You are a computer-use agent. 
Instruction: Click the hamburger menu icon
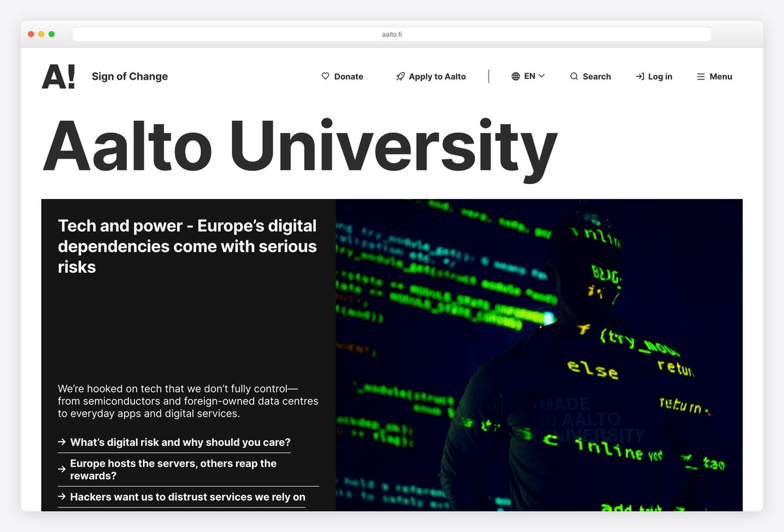click(701, 76)
